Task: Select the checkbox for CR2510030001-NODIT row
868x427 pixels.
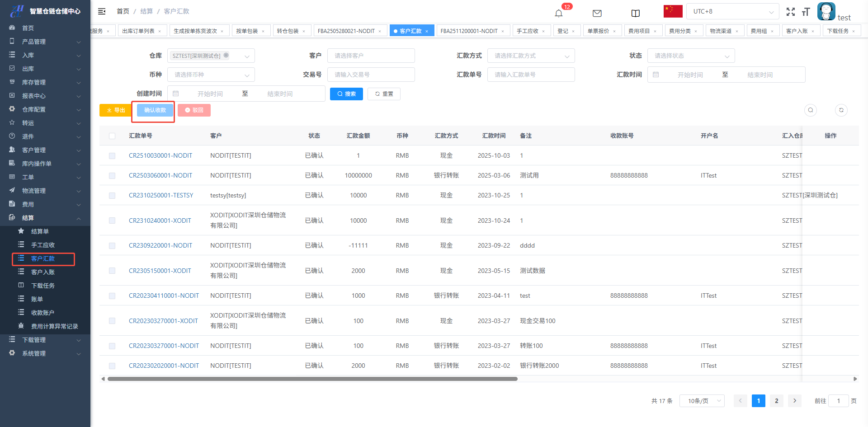Action: click(112, 156)
